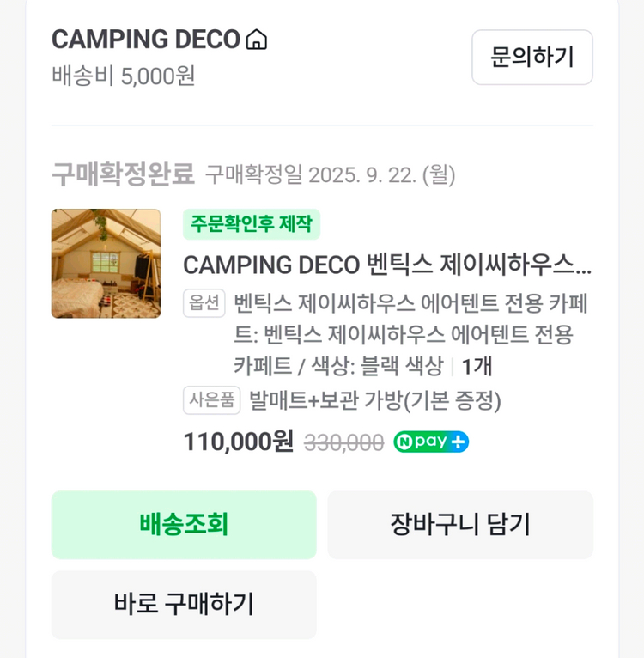Screen dimensions: 644x658
Task: Select the 배송비 5,000원 shipping fee text
Action: 124,76
